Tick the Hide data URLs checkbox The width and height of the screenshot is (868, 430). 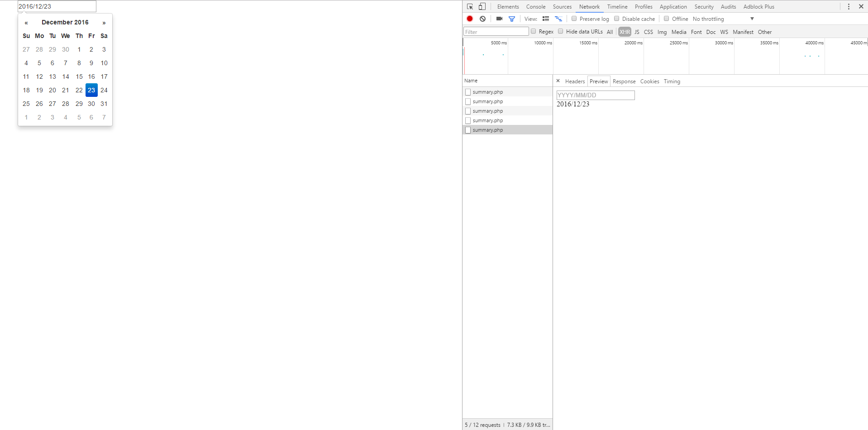click(560, 31)
